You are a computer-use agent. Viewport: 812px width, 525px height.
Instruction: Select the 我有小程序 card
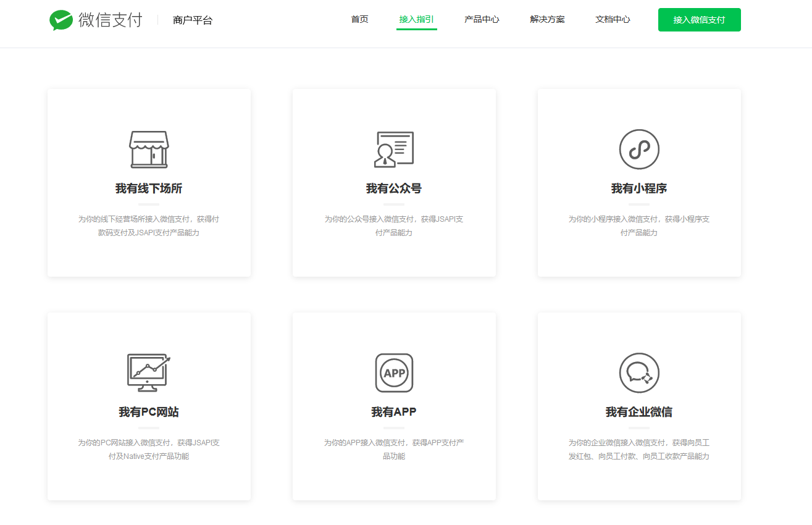tap(638, 182)
